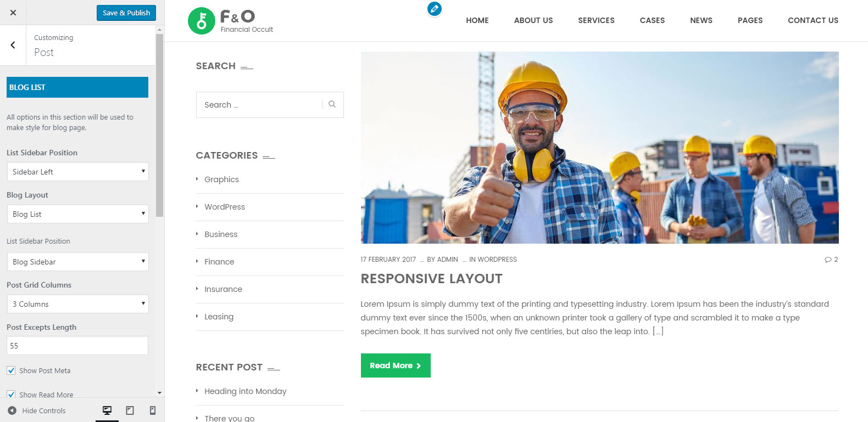This screenshot has height=422, width=868.
Task: Toggle the Show Post Meta checkbox
Action: coord(11,370)
